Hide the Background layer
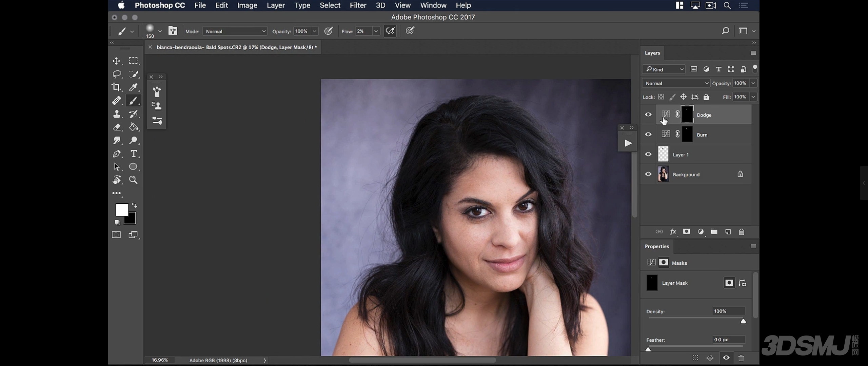The image size is (868, 366). click(648, 174)
